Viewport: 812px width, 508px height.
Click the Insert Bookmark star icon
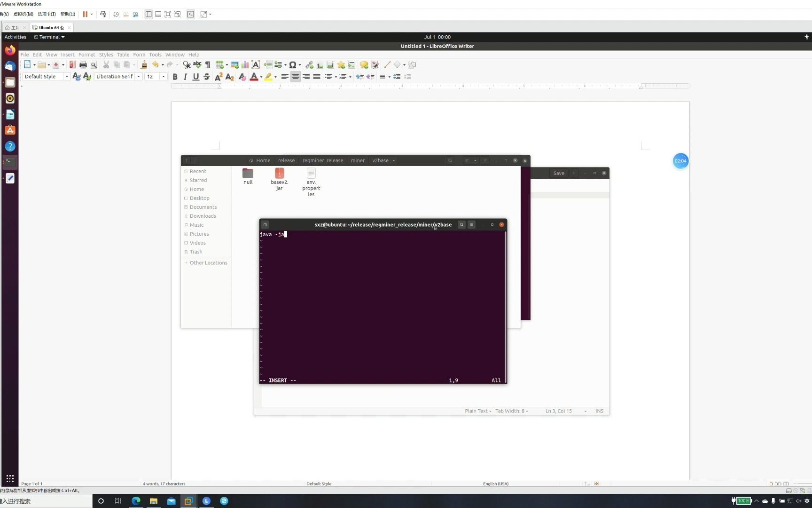click(341, 65)
